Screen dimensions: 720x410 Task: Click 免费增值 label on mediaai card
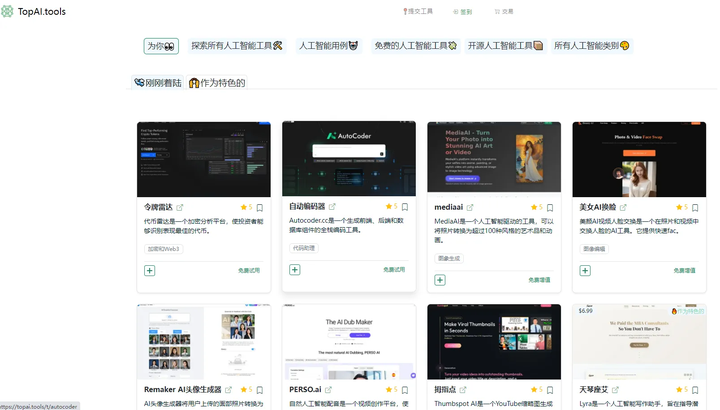coord(539,280)
